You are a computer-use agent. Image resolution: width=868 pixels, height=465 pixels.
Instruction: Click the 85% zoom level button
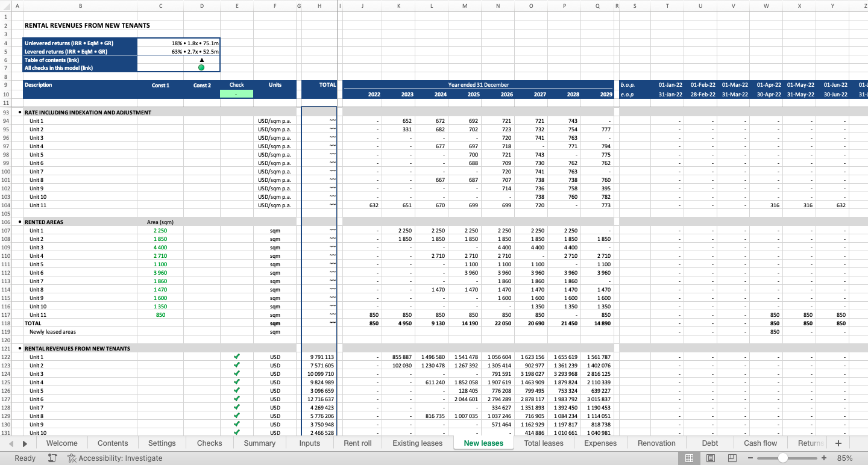(844, 458)
